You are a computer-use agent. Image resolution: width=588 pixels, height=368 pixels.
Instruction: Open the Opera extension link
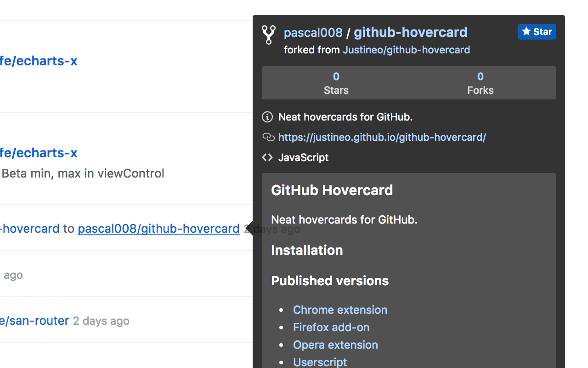pyautogui.click(x=335, y=345)
